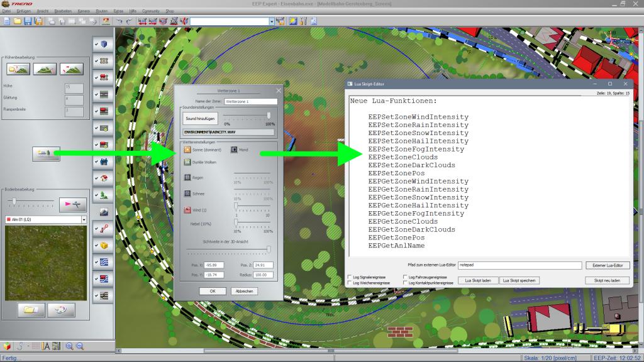Click the Sound hinzufügen button

200,119
